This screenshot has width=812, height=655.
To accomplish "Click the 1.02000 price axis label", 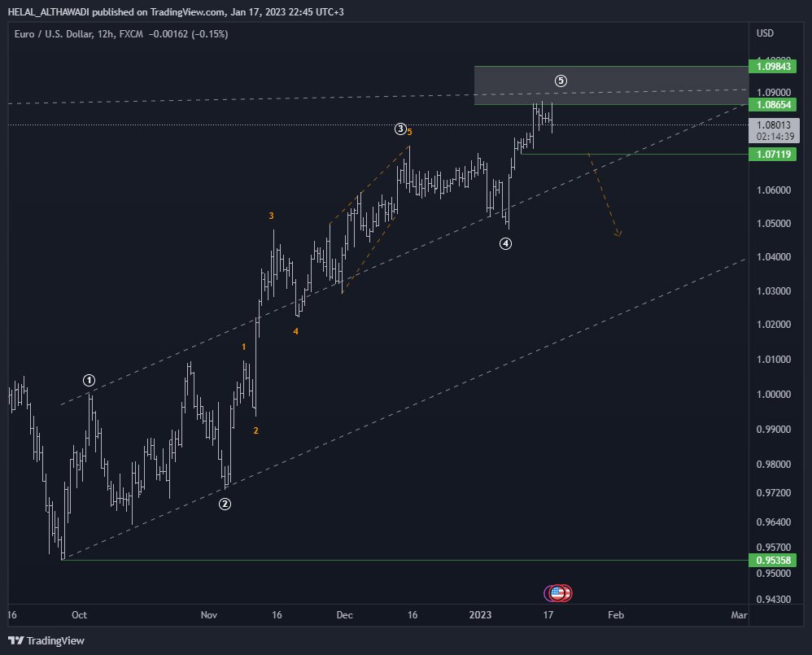I will click(774, 325).
